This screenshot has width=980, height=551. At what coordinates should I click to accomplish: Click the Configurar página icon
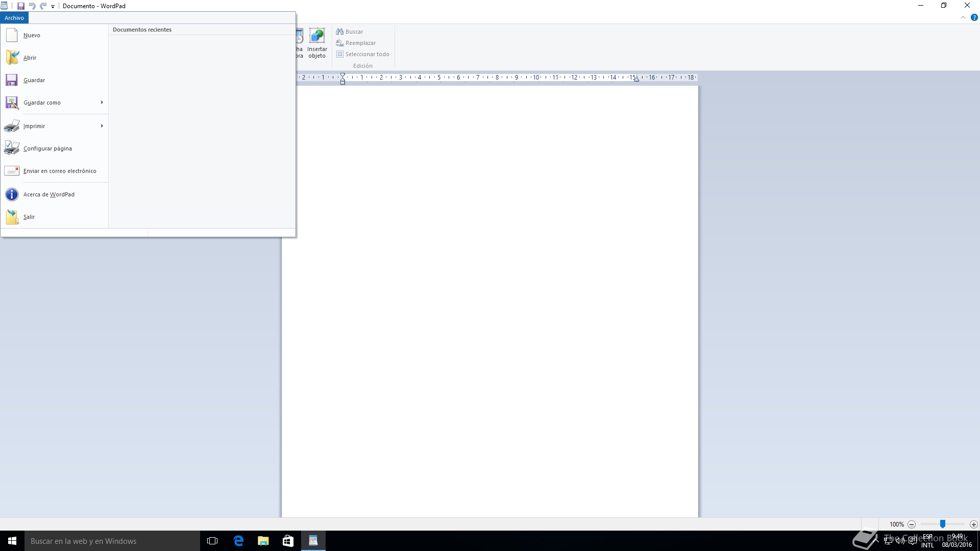(x=12, y=148)
